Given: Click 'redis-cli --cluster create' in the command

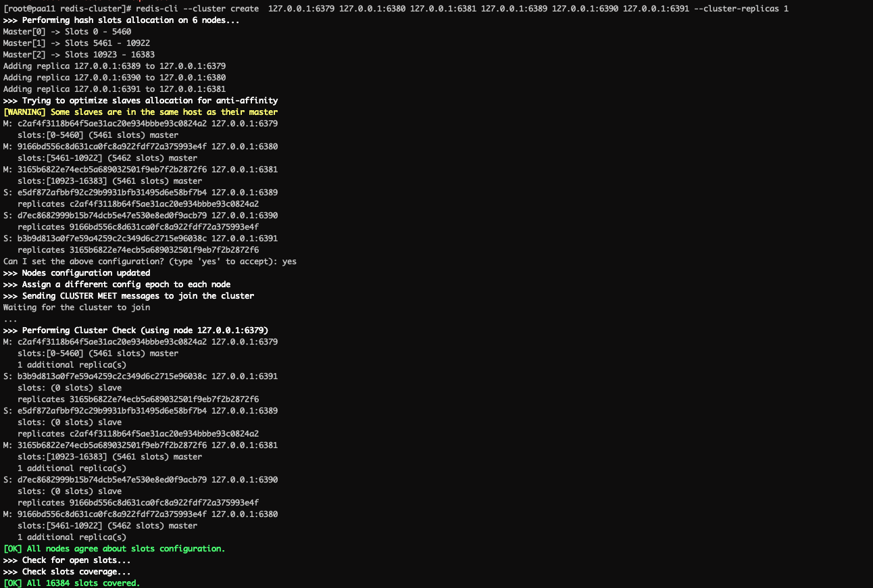Looking at the screenshot, I should tap(197, 9).
